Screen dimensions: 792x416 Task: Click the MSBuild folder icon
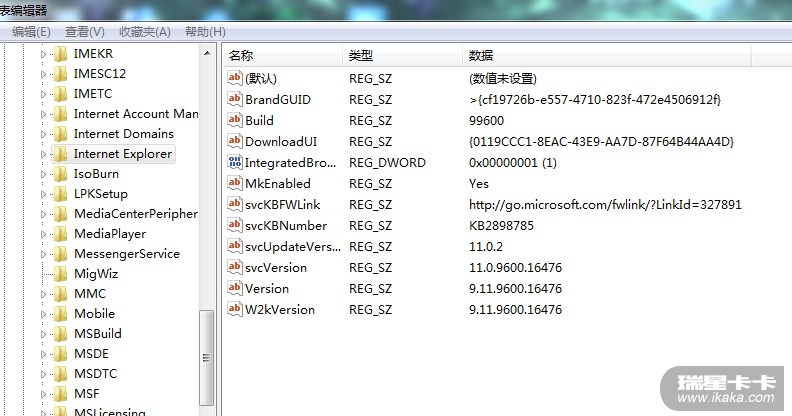click(60, 334)
